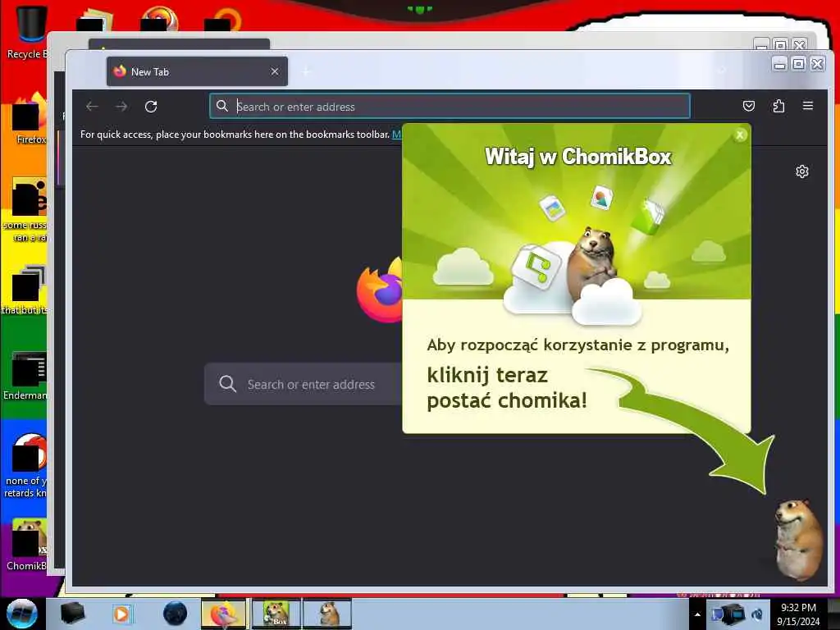This screenshot has height=630, width=840.
Task: Click the volume tray icon
Action: (757, 614)
